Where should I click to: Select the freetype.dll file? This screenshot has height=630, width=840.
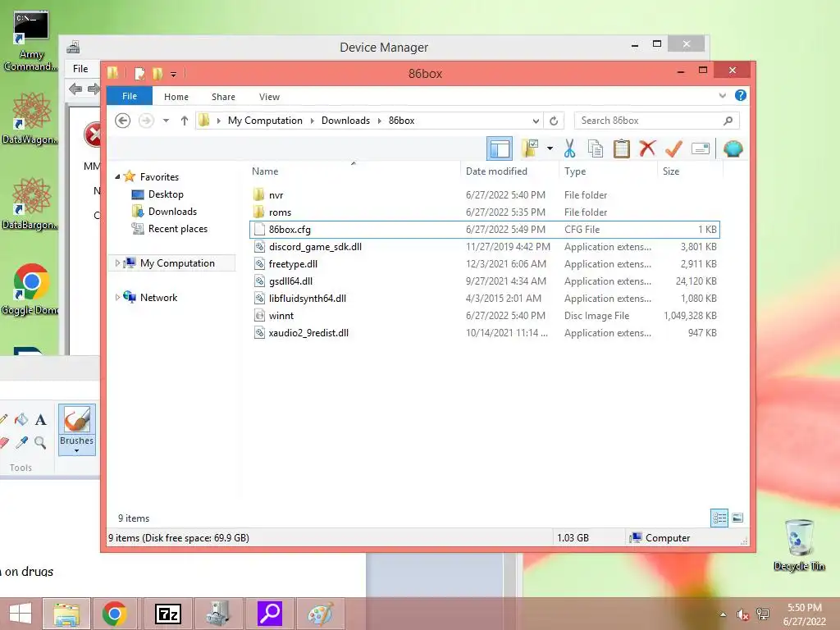tap(484, 264)
